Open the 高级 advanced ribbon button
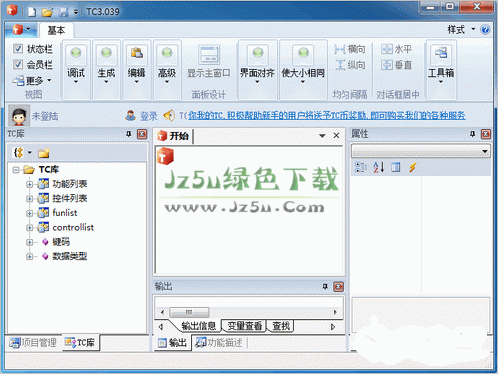The image size is (498, 374). (167, 70)
